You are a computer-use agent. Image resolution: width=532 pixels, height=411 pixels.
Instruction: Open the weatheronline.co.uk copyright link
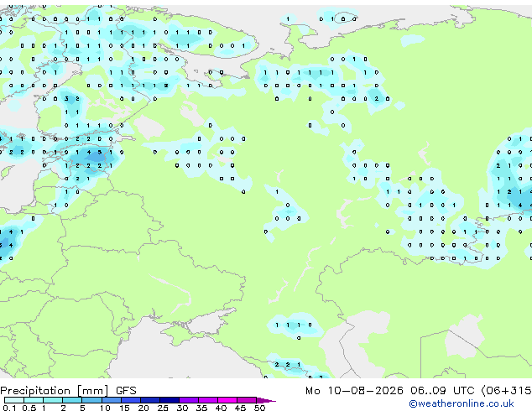pos(462,403)
